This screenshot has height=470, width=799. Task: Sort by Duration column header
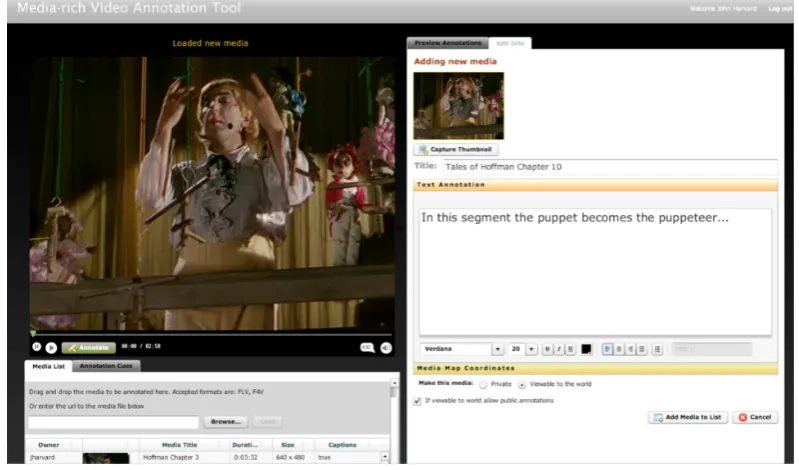coord(245,445)
